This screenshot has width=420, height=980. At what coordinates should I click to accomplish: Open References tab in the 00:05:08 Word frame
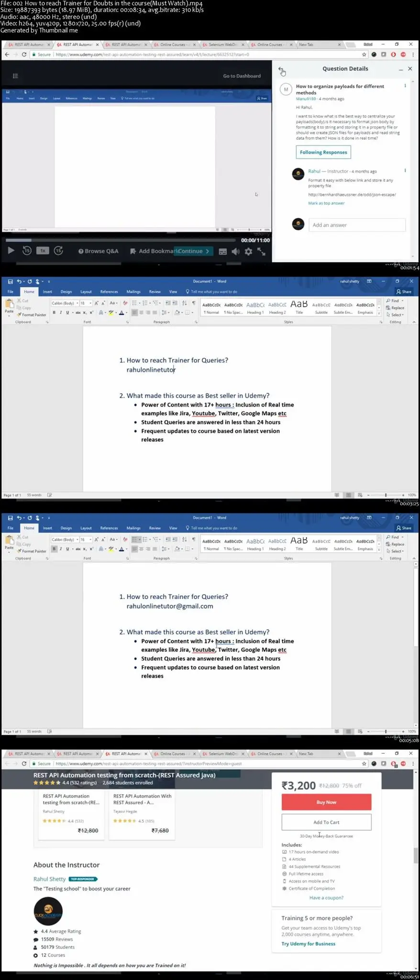tap(109, 528)
